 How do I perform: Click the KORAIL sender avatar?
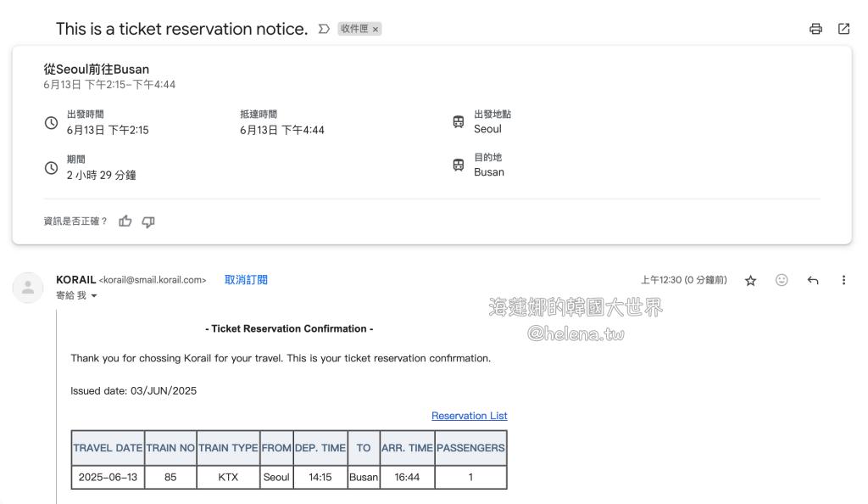[x=28, y=288]
